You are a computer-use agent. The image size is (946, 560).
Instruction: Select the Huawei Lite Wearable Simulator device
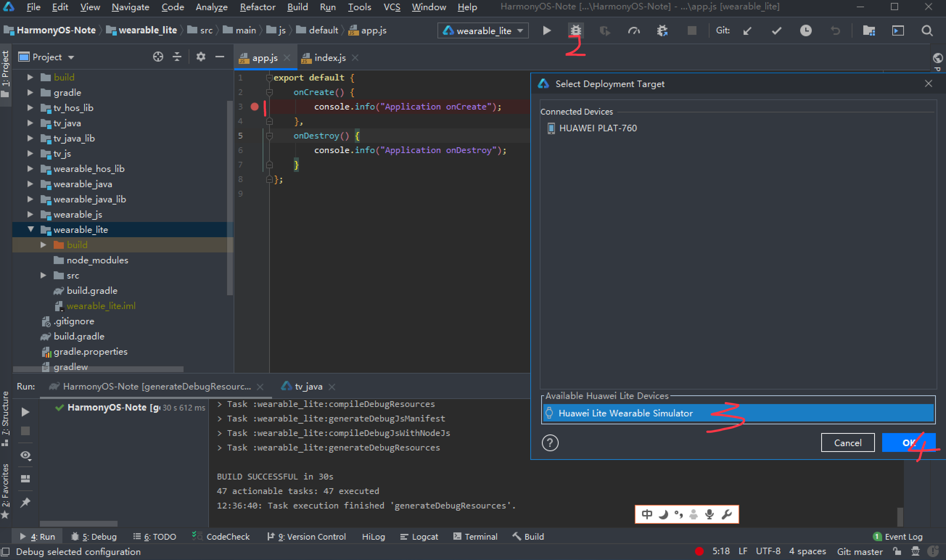coord(626,413)
